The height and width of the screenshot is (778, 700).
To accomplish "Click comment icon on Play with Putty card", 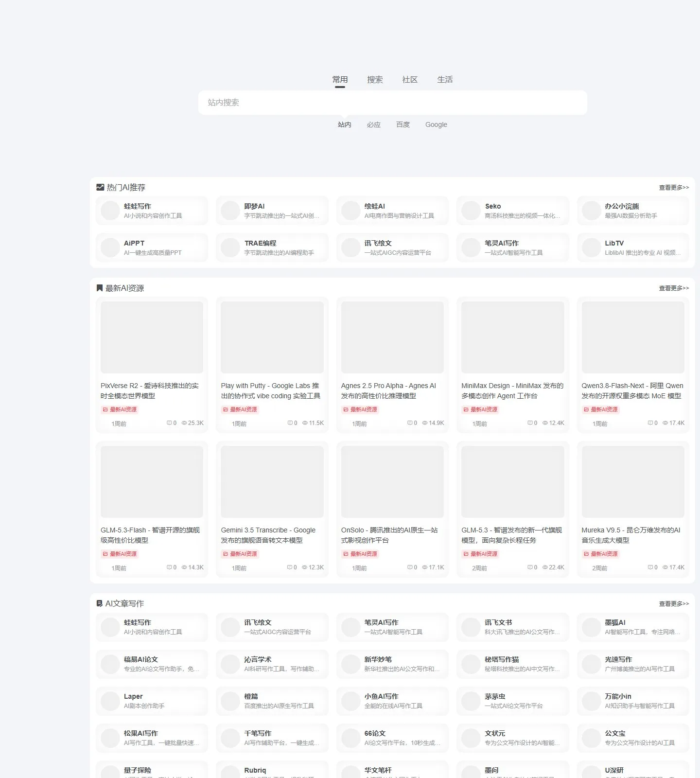I will 290,423.
